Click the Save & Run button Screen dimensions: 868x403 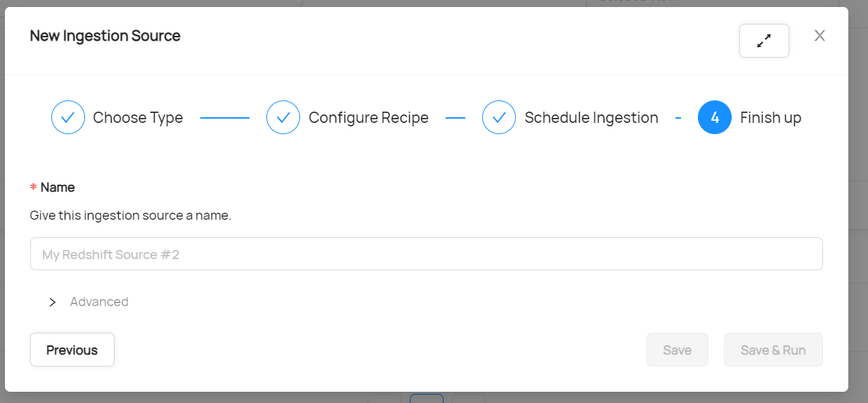773,350
